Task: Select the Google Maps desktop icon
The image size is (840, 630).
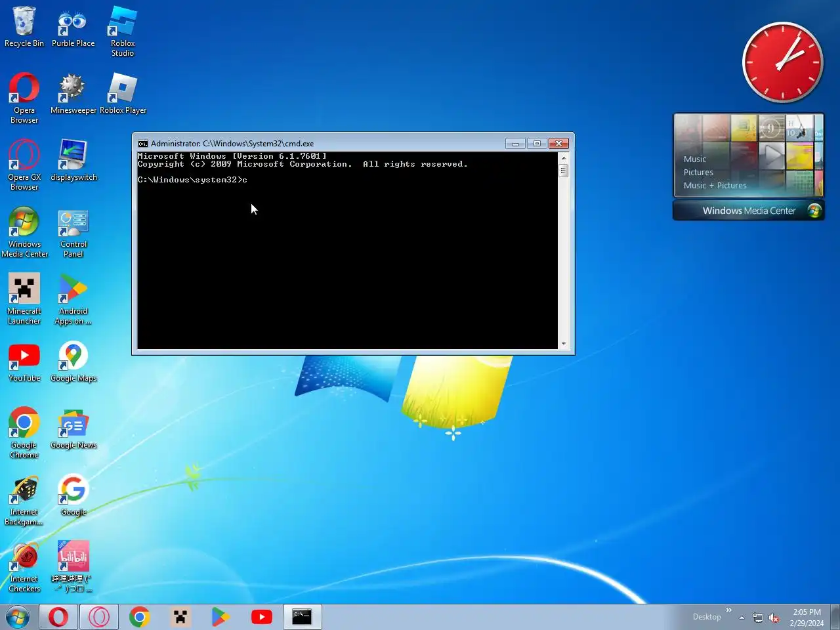Action: pos(73,362)
